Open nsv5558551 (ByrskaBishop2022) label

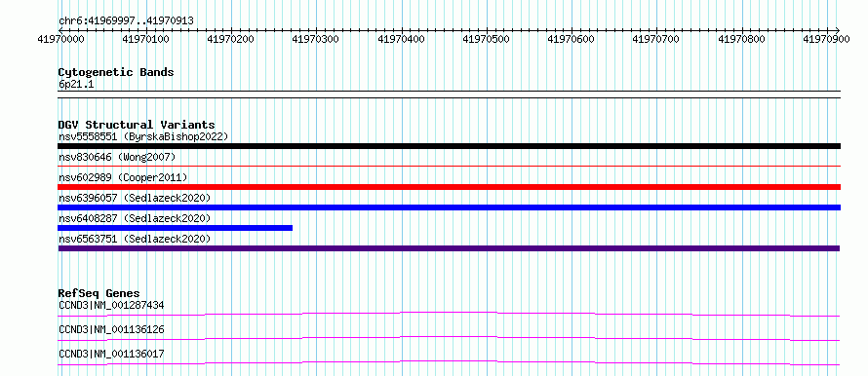tap(143, 136)
